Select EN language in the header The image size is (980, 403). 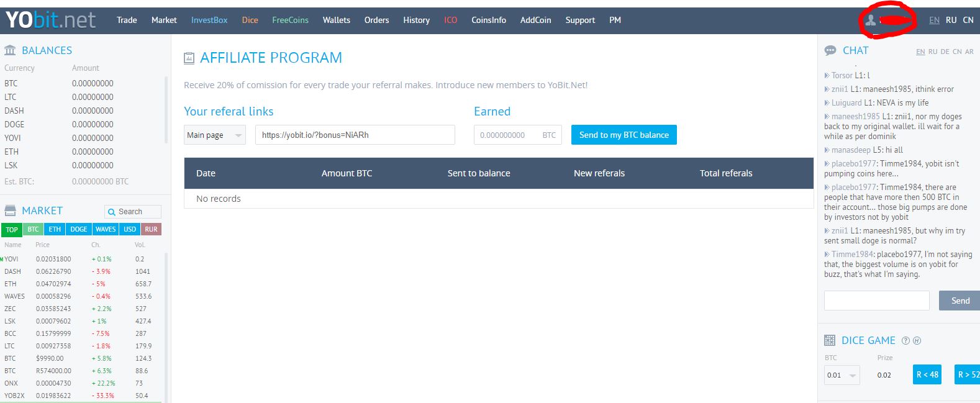(934, 20)
